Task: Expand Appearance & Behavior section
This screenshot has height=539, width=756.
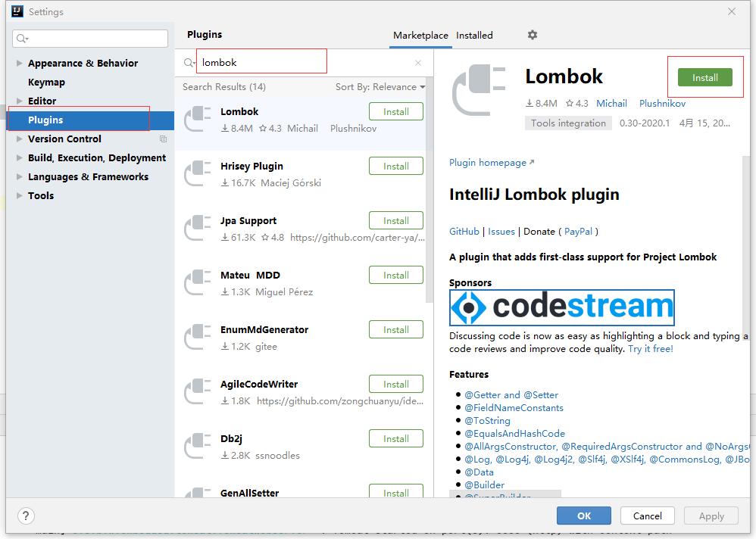Action: click(19, 63)
